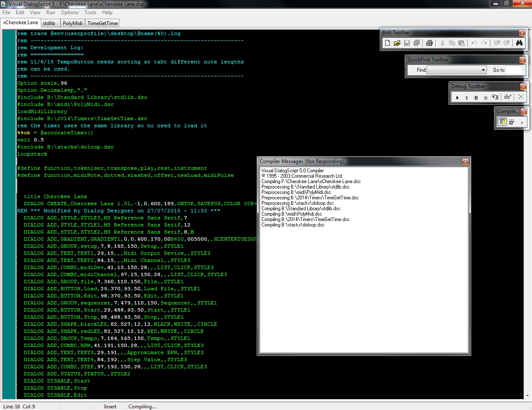Screen dimensions: 532x410
Task: Open the Tools menu
Action: 90,13
